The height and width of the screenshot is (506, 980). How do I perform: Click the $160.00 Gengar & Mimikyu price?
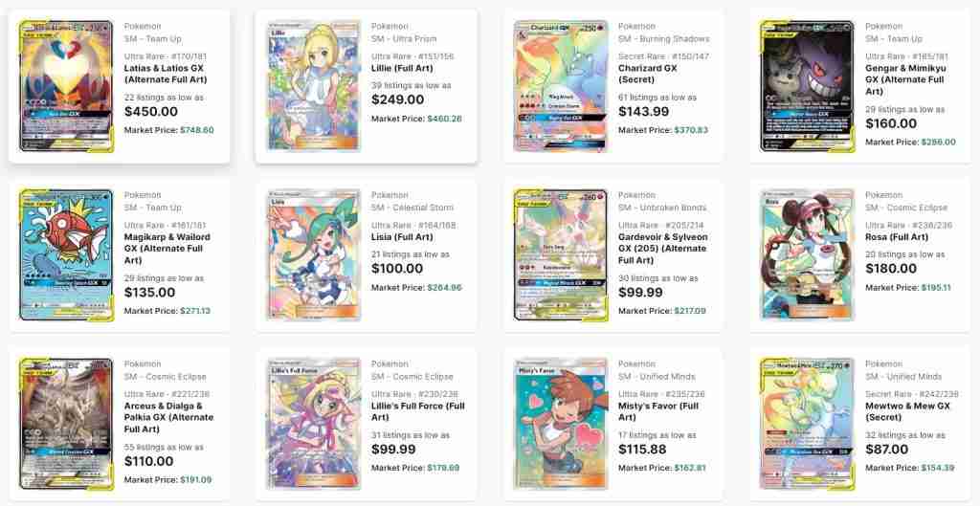click(891, 123)
